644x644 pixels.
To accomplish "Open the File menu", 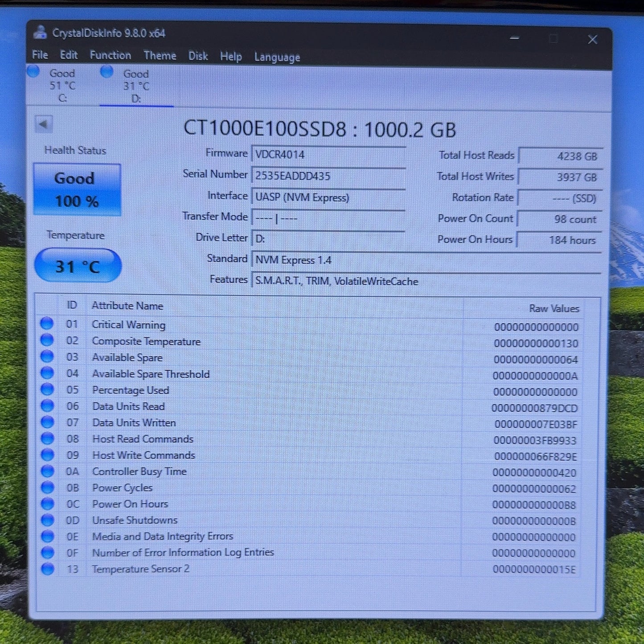I will click(40, 55).
